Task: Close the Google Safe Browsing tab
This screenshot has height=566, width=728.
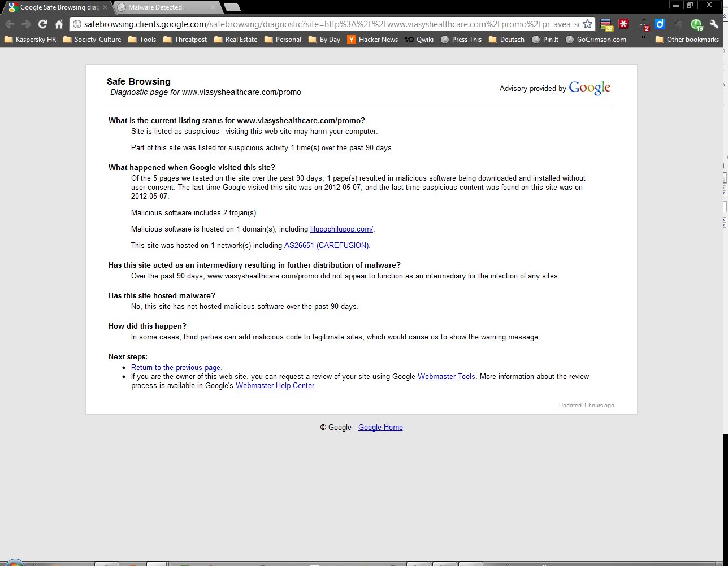Action: [x=105, y=7]
